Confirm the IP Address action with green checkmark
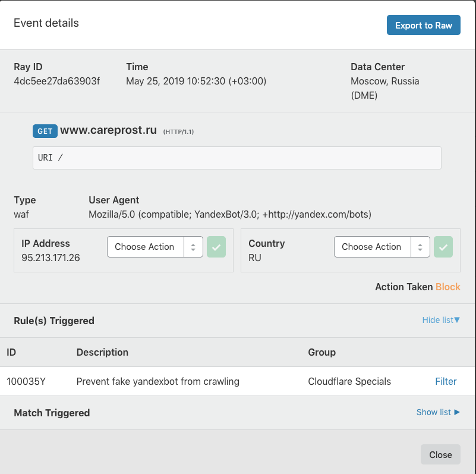 pyautogui.click(x=216, y=247)
